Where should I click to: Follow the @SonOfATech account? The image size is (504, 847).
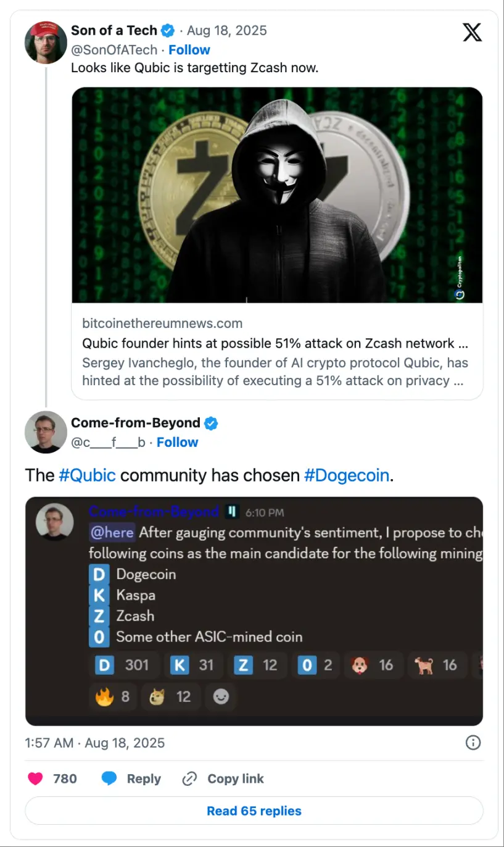click(x=189, y=50)
